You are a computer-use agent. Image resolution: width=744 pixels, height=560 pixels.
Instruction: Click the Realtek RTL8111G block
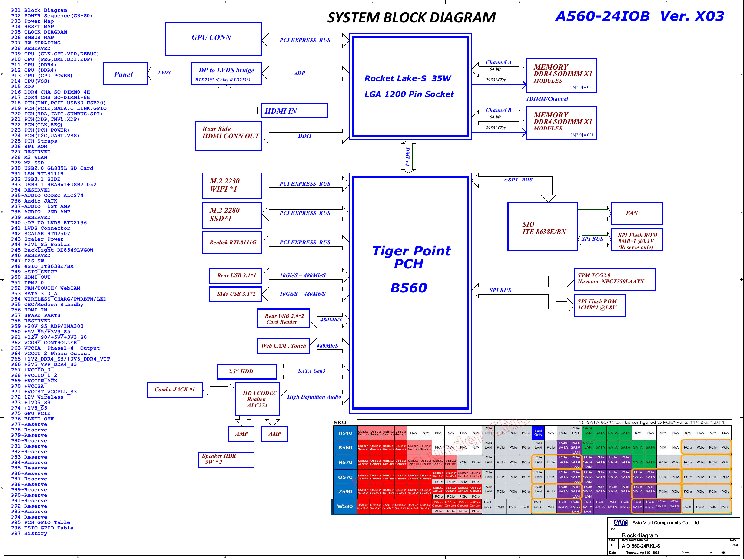(232, 243)
